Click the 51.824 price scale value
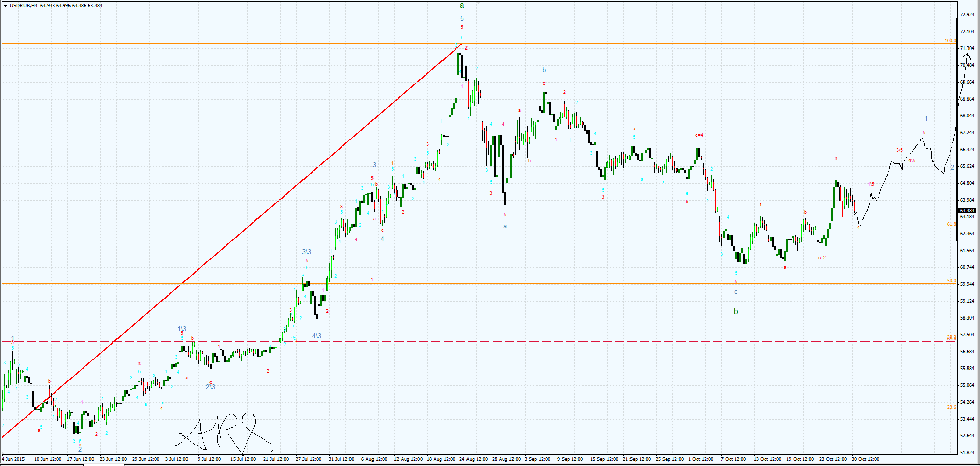Image resolution: width=980 pixels, height=466 pixels. pos(967,453)
